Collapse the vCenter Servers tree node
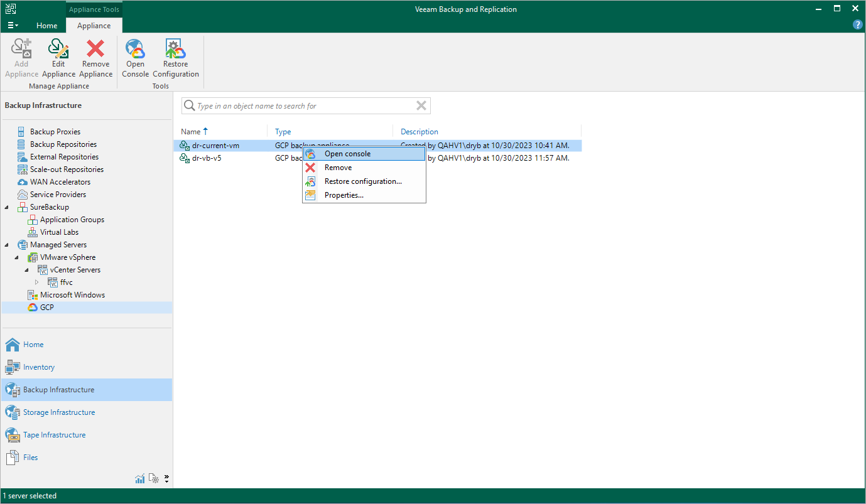The height and width of the screenshot is (504, 866). 27,270
